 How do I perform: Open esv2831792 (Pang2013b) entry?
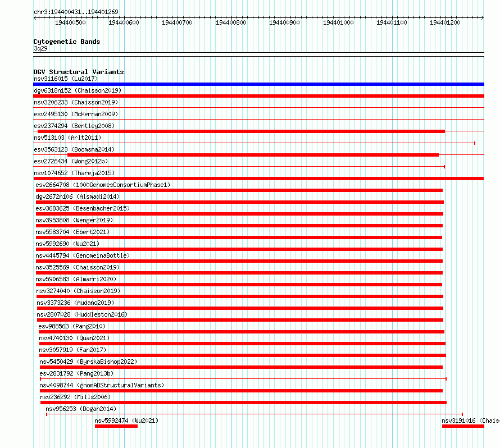(76, 373)
